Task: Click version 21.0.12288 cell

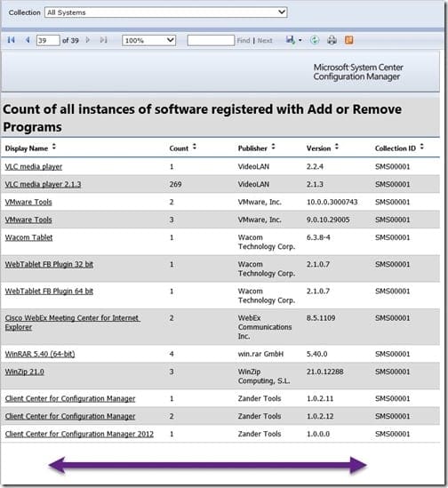Action: (325, 372)
